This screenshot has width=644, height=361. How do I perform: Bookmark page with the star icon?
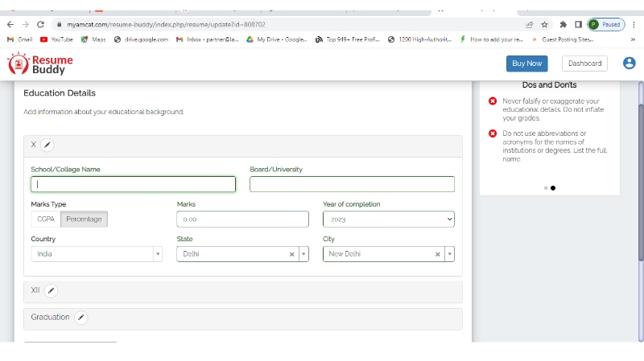pyautogui.click(x=545, y=24)
